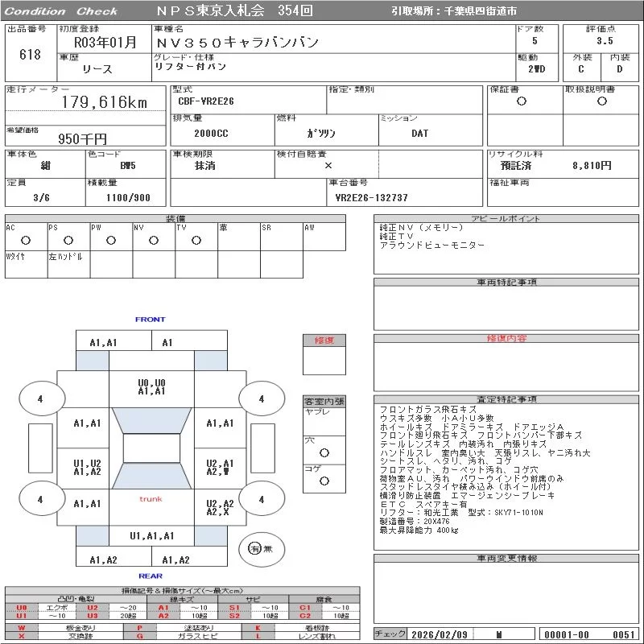644x644 pixels.
Task: Select inspection expiry value 抹消
Action: pyautogui.click(x=205, y=166)
